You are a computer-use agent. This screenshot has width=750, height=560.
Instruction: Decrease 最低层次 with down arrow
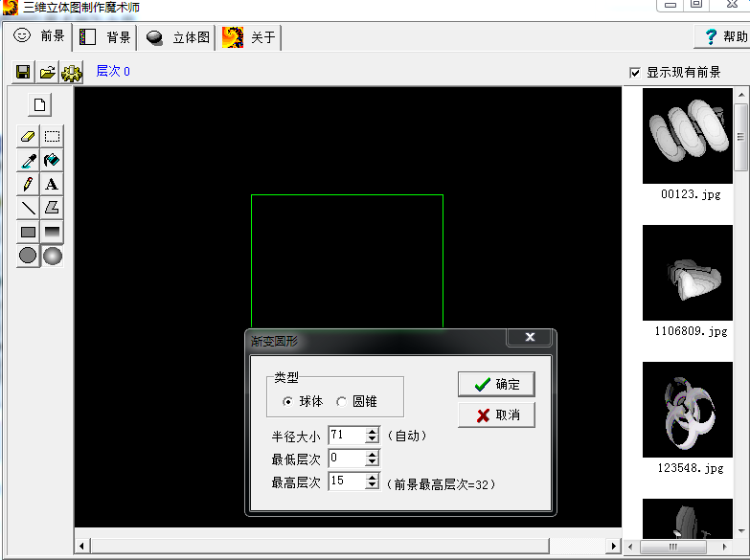click(x=372, y=462)
